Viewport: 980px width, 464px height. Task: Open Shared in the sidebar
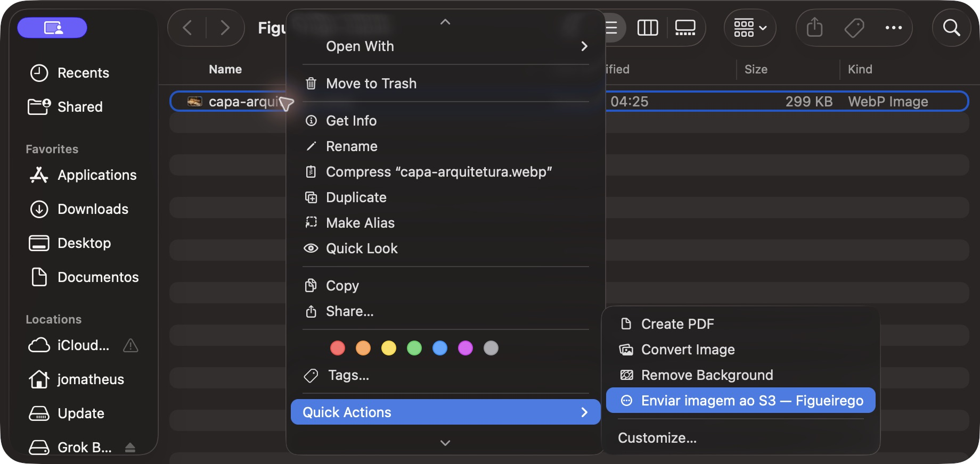[x=65, y=107]
